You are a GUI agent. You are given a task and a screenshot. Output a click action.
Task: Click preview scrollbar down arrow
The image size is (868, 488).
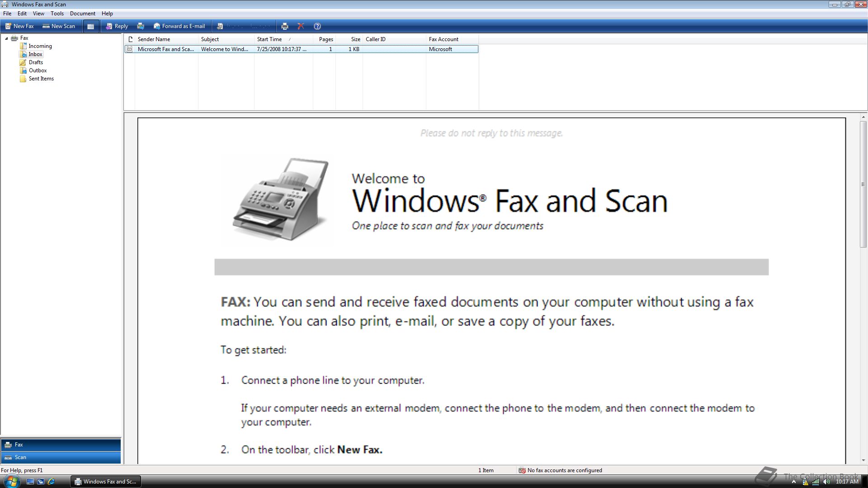coord(863,460)
